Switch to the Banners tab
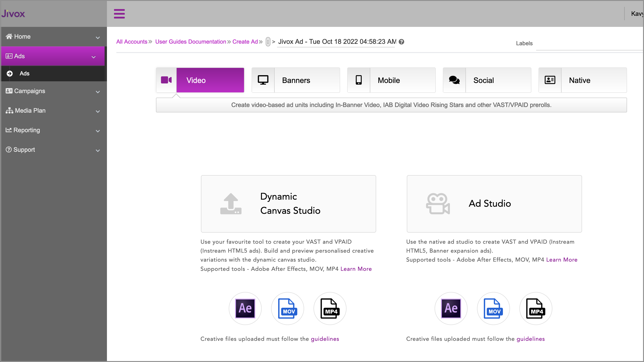Viewport: 644px width, 362px height. pos(296,80)
